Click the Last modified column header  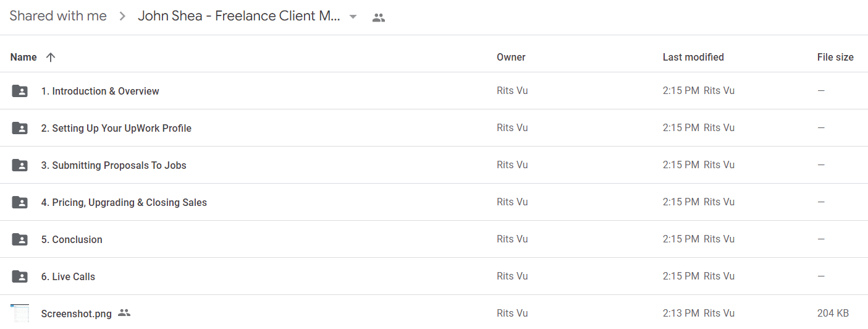[x=693, y=57]
